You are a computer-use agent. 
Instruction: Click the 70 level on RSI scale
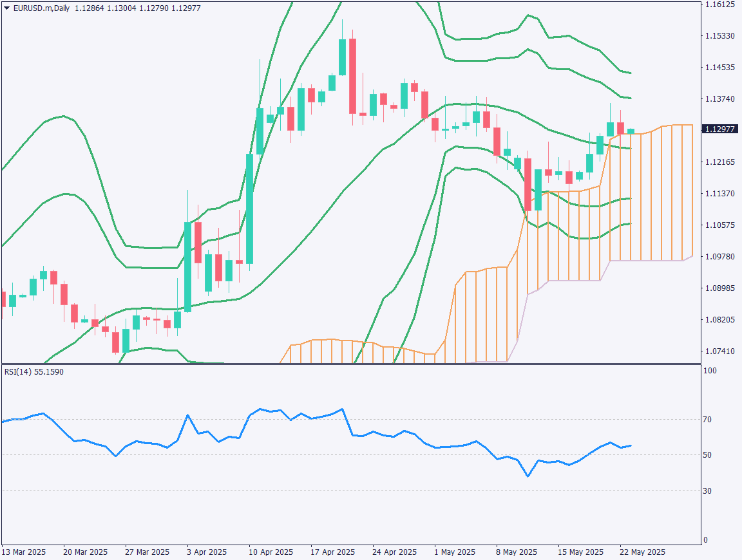709,419
